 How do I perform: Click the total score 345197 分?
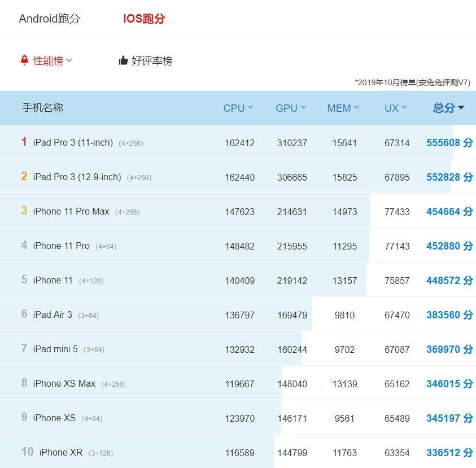(x=449, y=418)
